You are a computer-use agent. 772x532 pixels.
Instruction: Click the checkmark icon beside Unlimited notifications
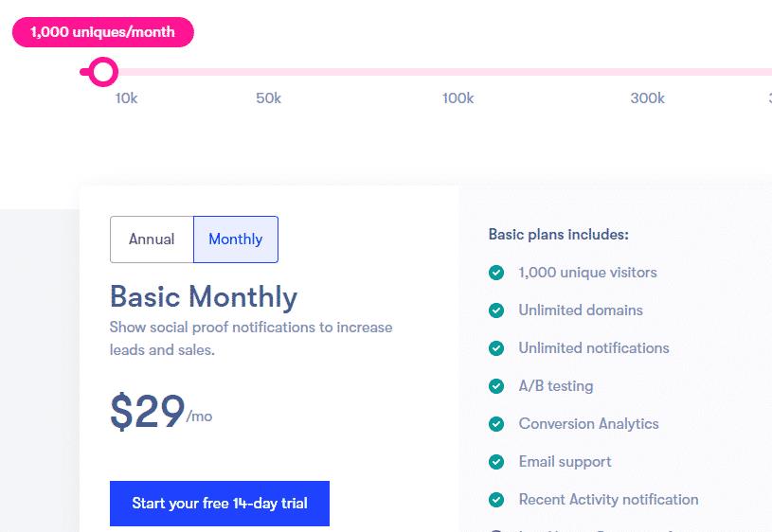click(x=496, y=348)
